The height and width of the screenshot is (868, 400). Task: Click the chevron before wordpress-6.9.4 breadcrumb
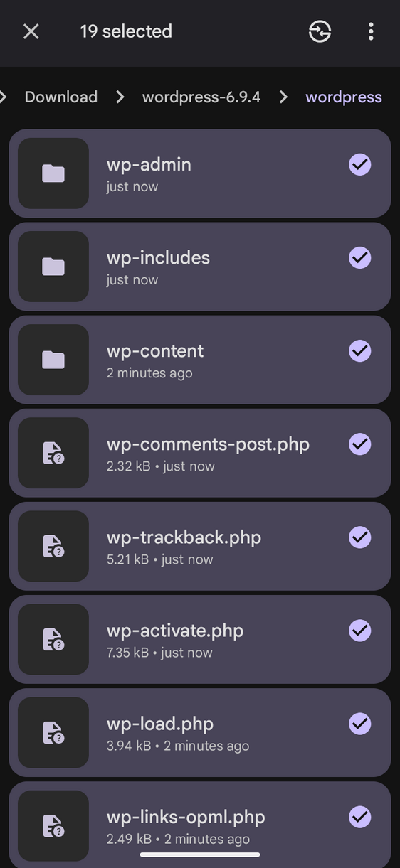[x=120, y=97]
